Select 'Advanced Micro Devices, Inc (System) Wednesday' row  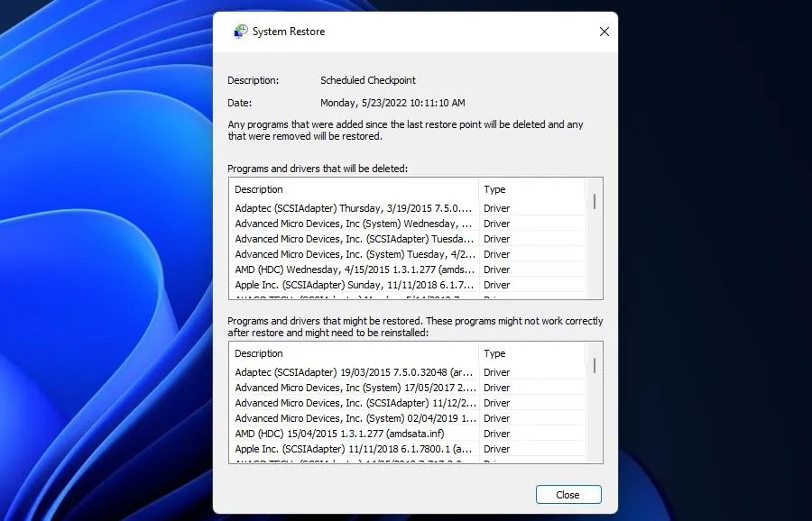[408, 224]
